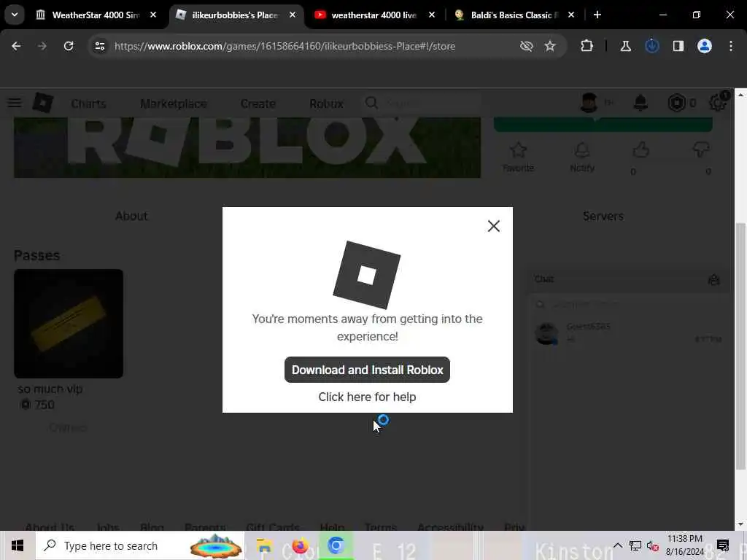747x560 pixels.
Task: Open the Marketplace menu item
Action: coord(174,104)
